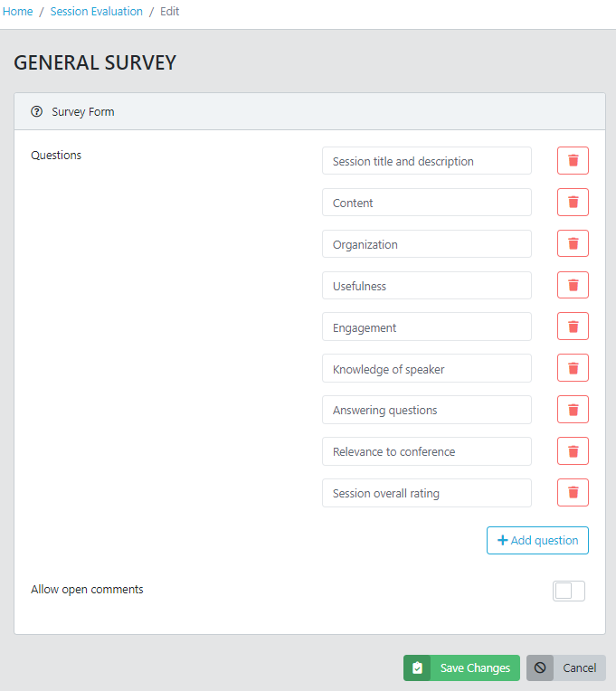Screen dimensions: 616x691
Task: Delete the Usefulness question
Action: 573,286
